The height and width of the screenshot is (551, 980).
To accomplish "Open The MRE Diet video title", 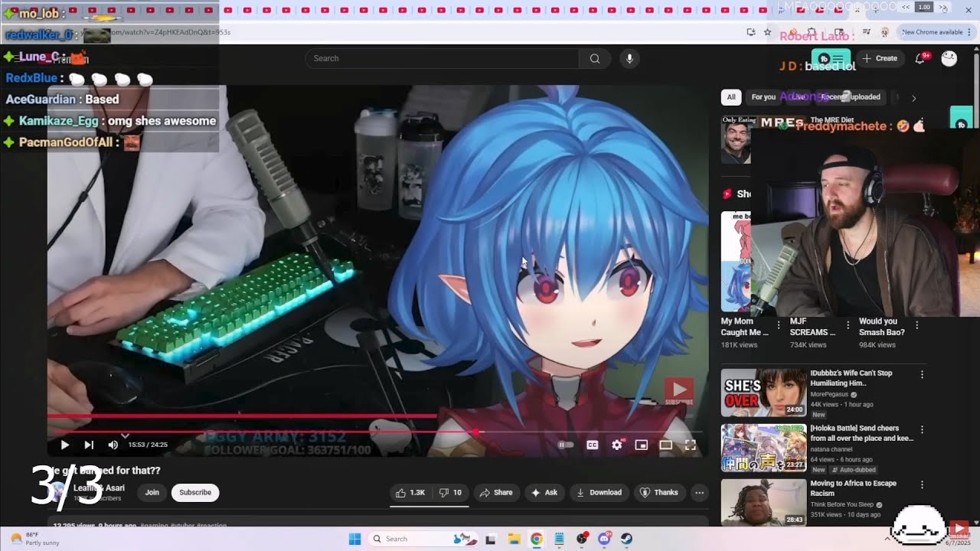I will click(832, 120).
